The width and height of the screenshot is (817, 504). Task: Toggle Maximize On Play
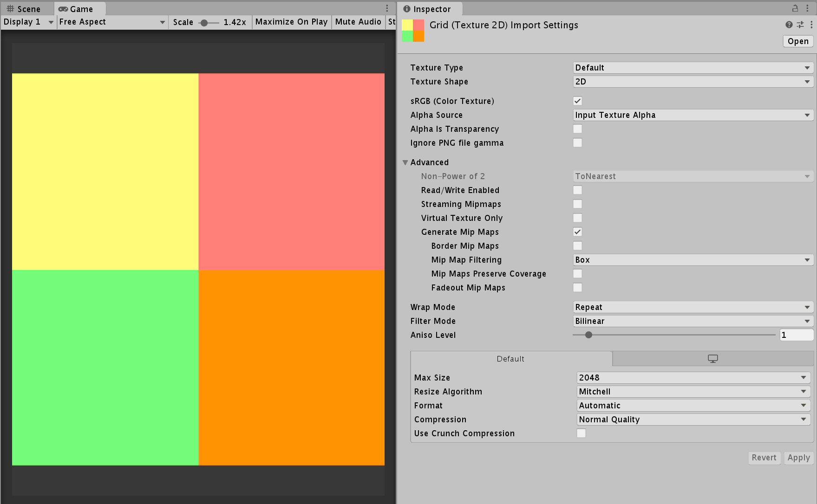click(291, 22)
